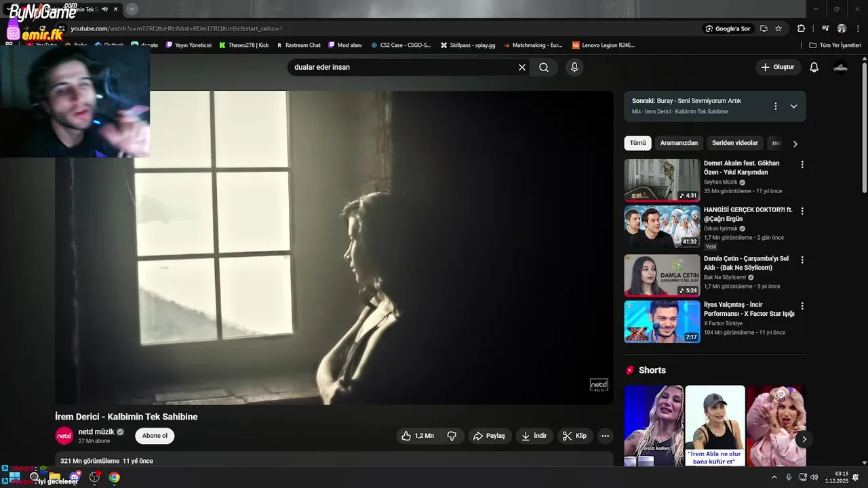This screenshot has height=488, width=868.
Task: Open the netd müzik channel avatar
Action: tap(64, 436)
